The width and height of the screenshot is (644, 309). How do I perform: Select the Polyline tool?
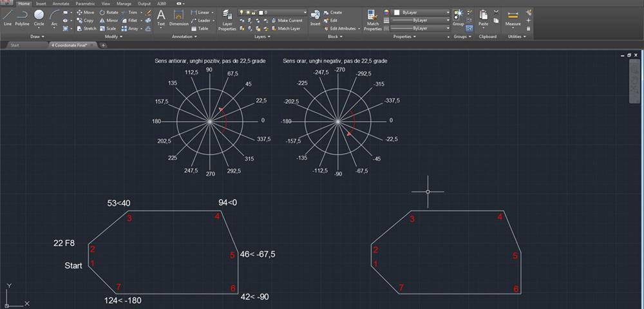(22, 19)
